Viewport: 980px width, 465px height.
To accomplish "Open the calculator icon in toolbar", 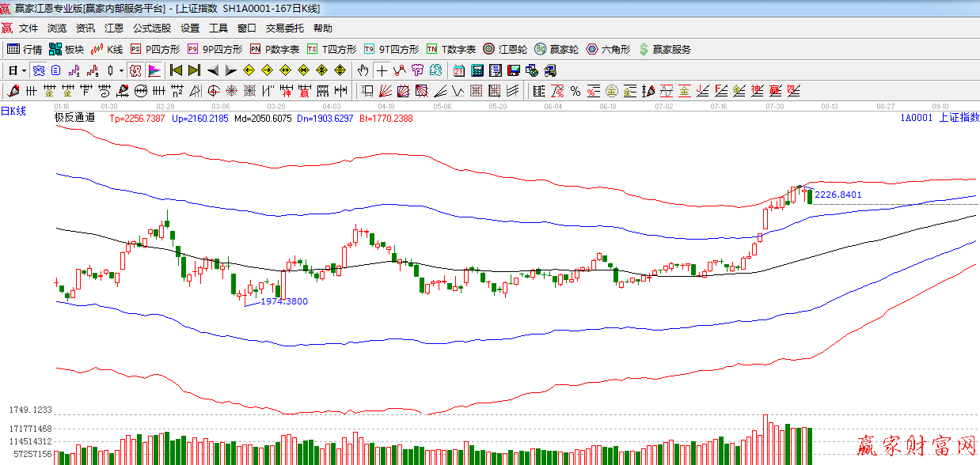I will [x=477, y=70].
